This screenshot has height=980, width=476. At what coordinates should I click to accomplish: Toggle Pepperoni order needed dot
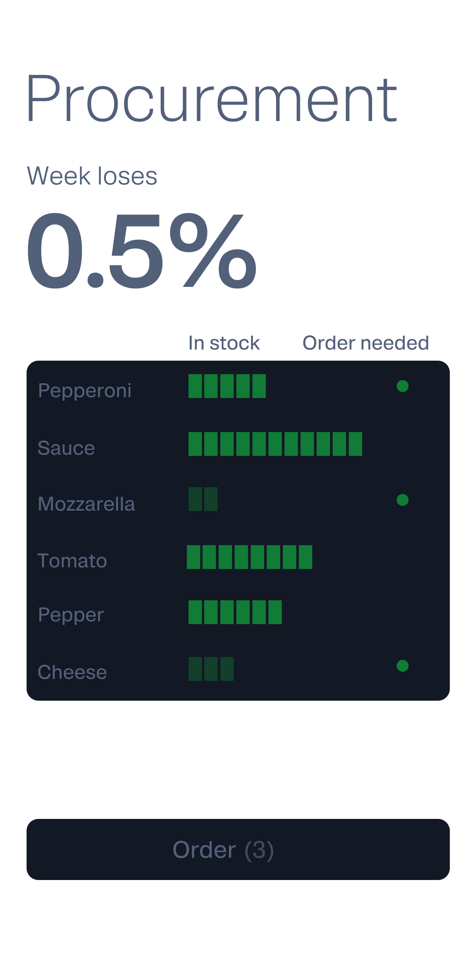403,386
